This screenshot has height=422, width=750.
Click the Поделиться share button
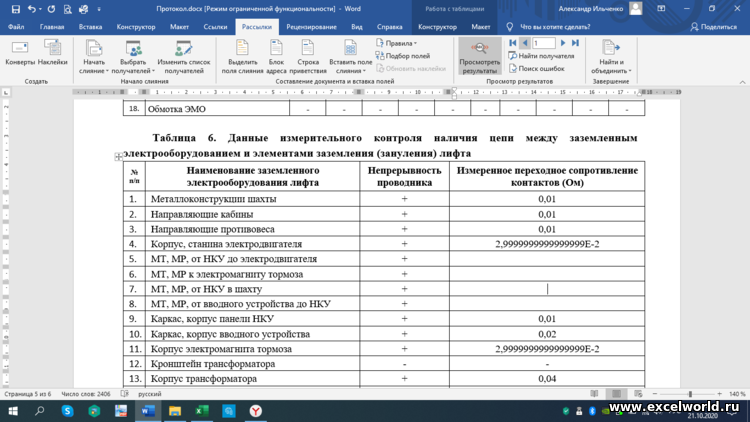coord(714,27)
